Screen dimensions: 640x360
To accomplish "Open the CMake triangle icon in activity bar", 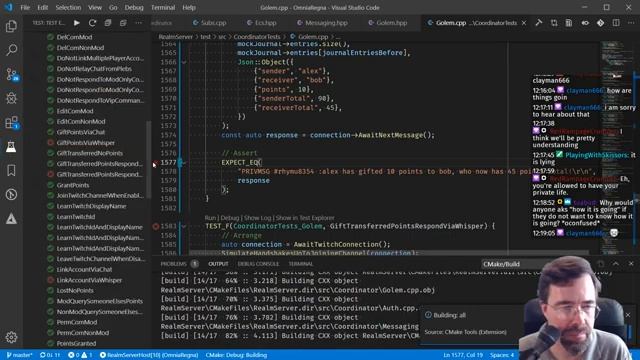I will point(11,219).
